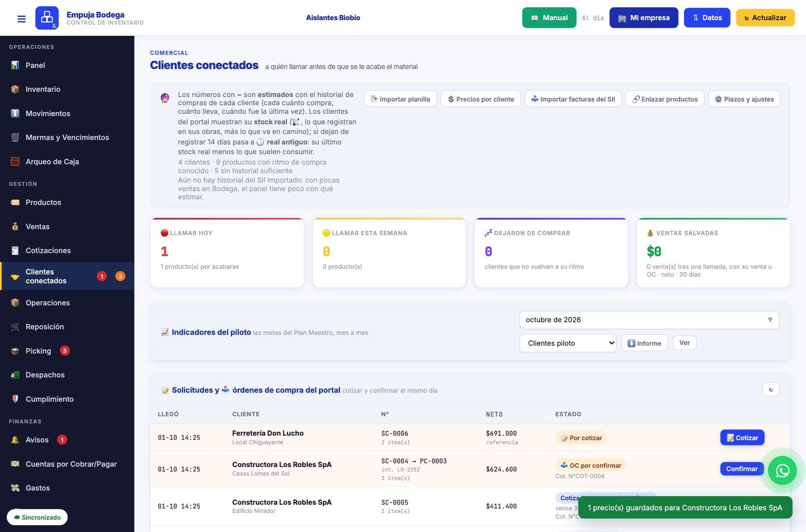Click the Sincronizado status pill
The height and width of the screenshot is (532, 806).
[x=37, y=517]
